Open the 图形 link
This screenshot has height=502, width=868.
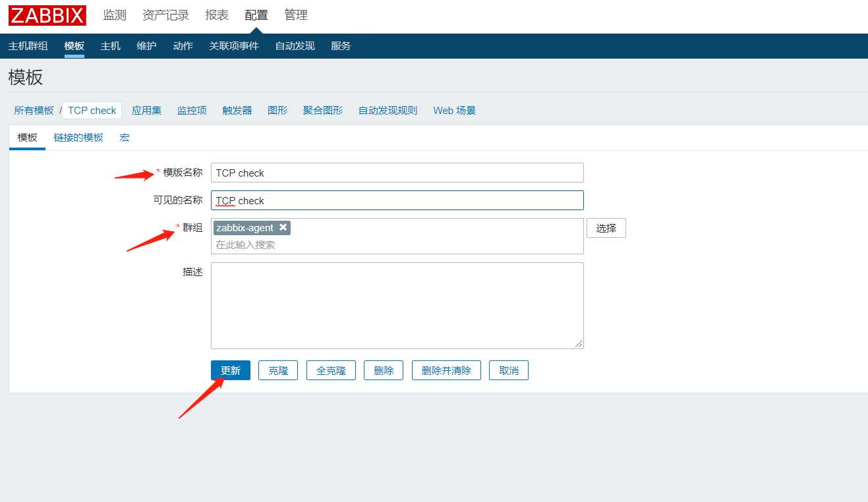[x=277, y=111]
